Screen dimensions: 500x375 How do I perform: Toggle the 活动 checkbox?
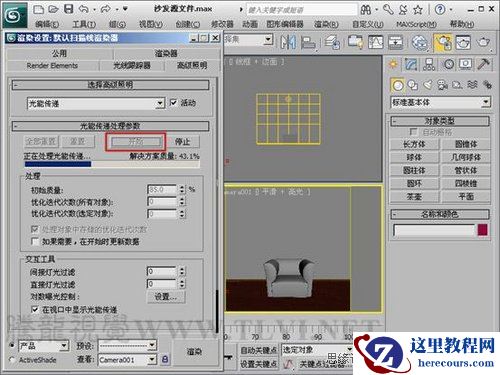click(173, 102)
